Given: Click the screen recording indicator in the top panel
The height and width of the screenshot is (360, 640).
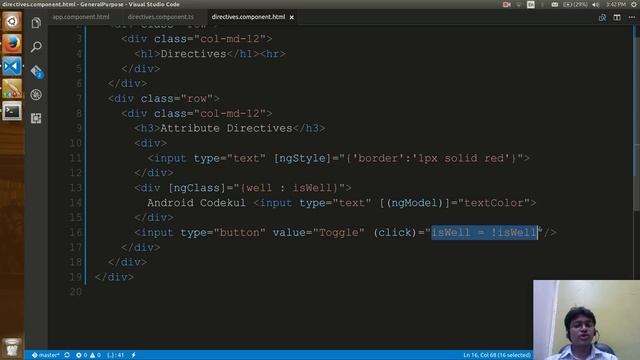Looking at the screenshot, I should (507, 4).
